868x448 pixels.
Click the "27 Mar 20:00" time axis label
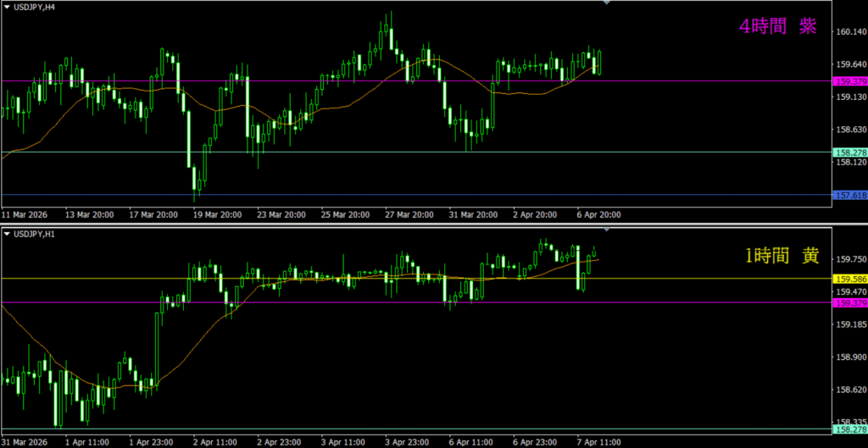click(409, 214)
